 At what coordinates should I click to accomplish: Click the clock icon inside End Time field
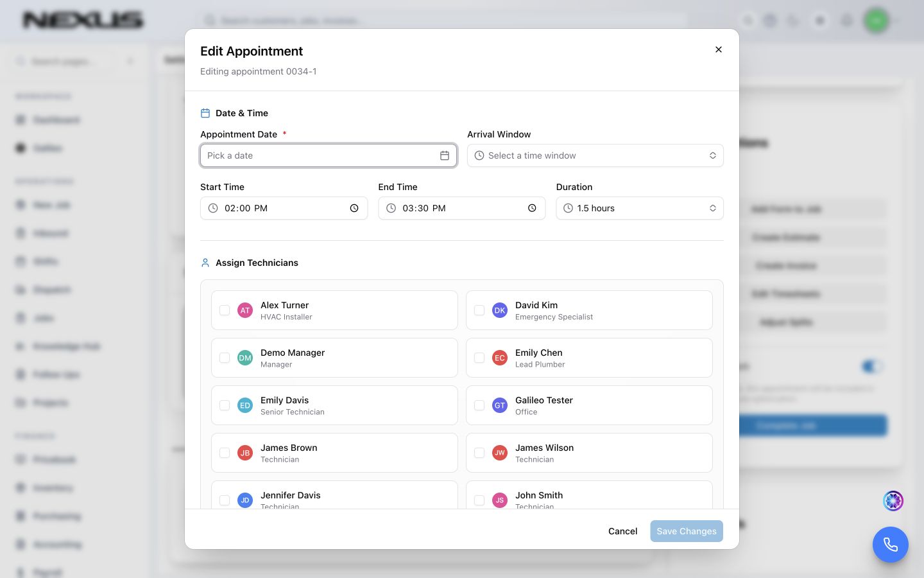pos(391,208)
